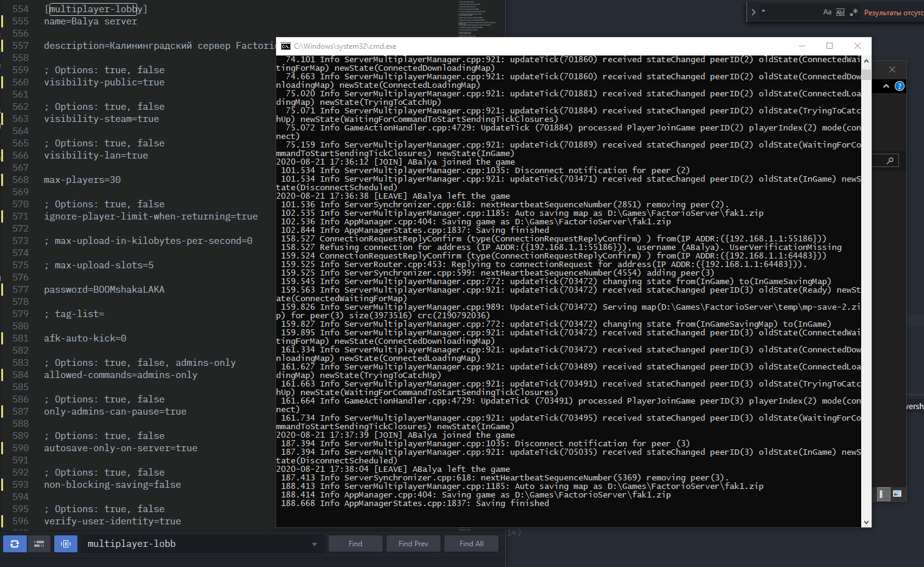
Task: Toggle wrap-around search in the find bar
Action: point(15,544)
